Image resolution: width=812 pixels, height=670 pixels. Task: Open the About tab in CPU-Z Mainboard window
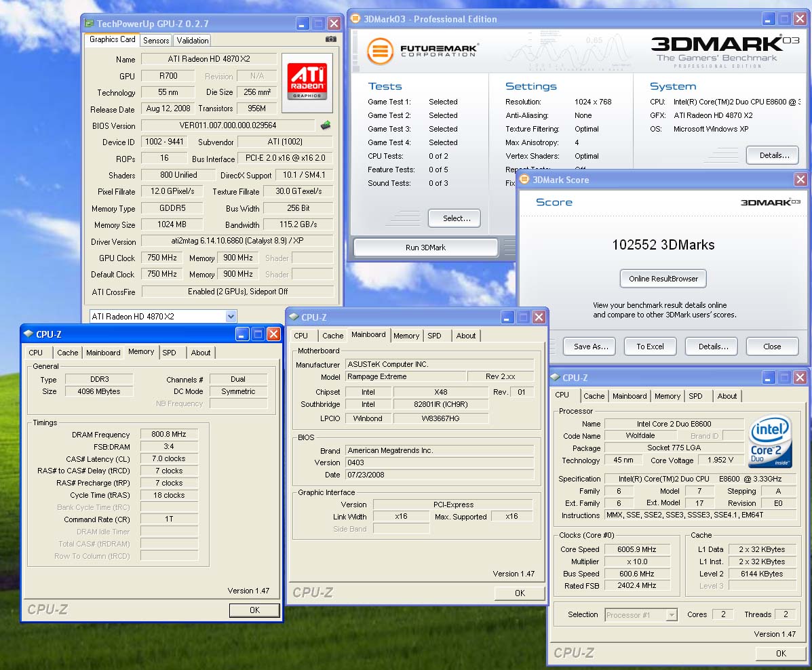click(466, 336)
